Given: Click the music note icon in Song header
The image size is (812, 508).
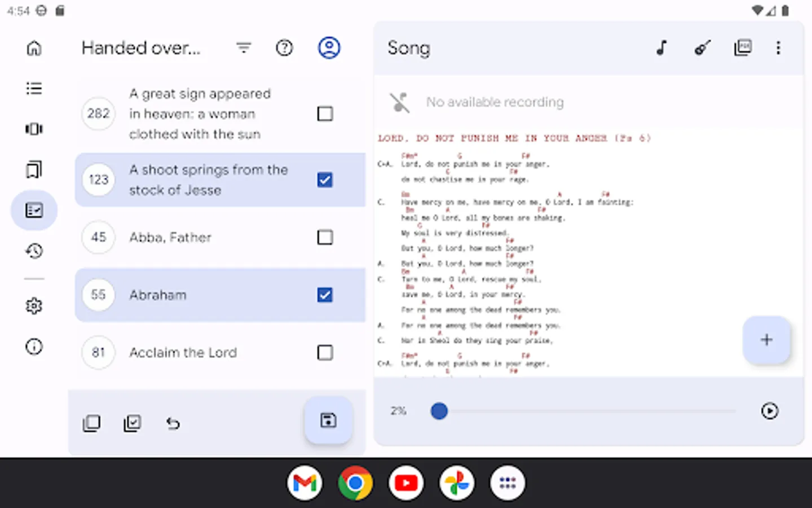Looking at the screenshot, I should click(662, 48).
